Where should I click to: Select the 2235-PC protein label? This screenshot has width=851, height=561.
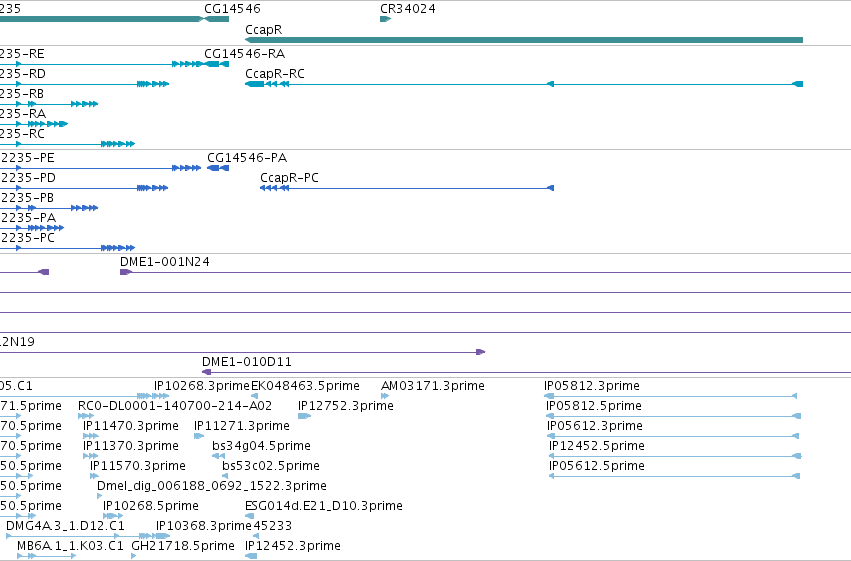[x=27, y=238]
